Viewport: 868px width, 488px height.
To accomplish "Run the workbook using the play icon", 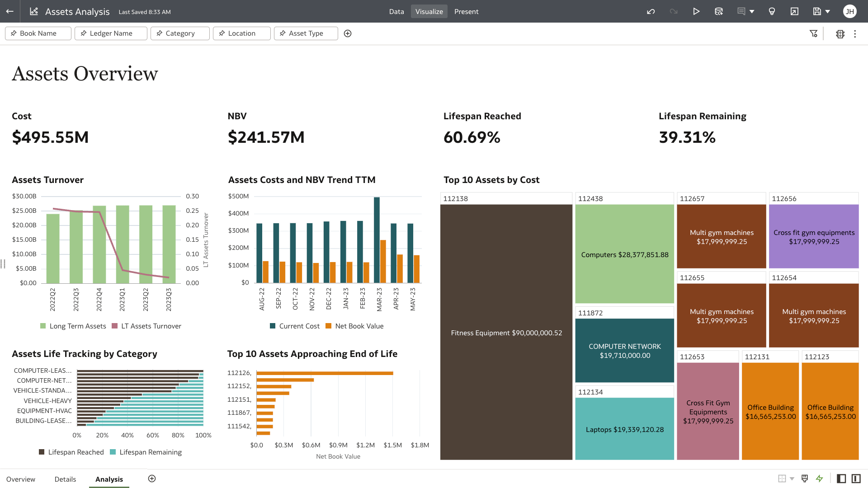I will [x=697, y=12].
